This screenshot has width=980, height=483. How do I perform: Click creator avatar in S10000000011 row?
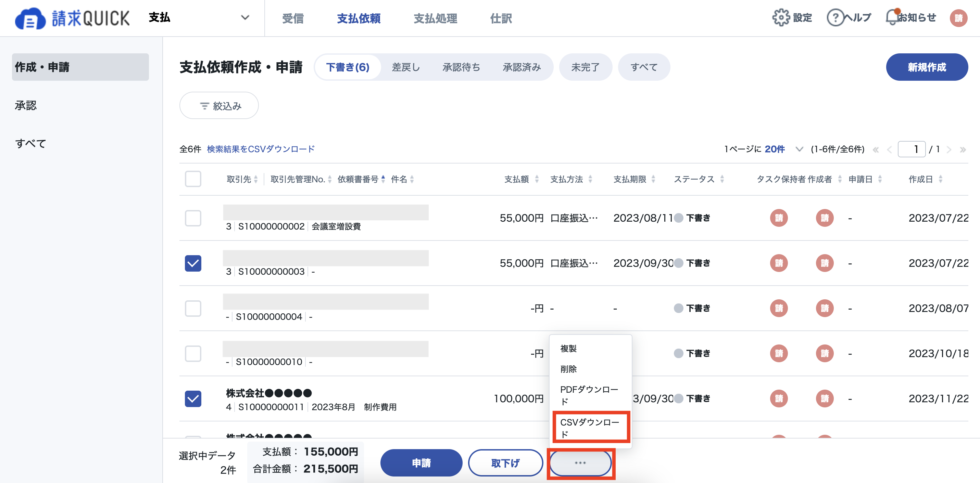pyautogui.click(x=825, y=398)
